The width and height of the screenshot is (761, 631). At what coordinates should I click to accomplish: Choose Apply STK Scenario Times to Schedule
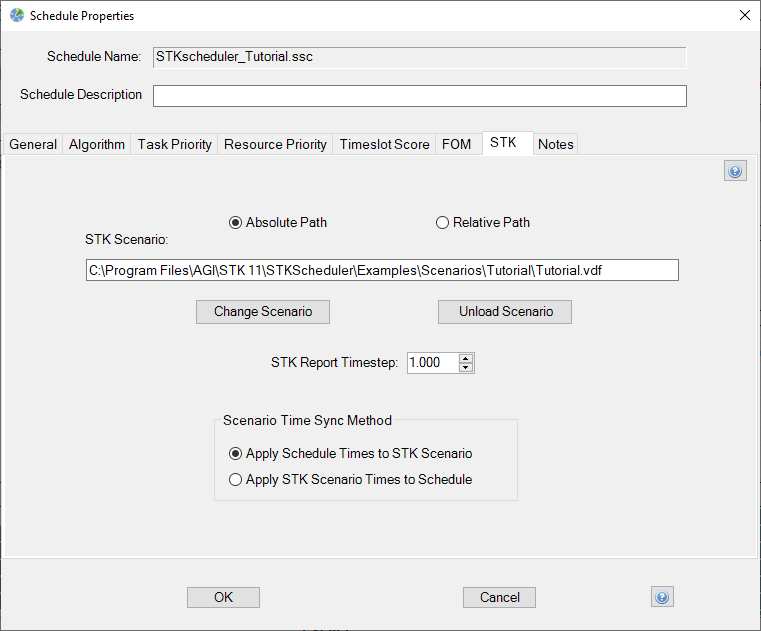click(236, 479)
